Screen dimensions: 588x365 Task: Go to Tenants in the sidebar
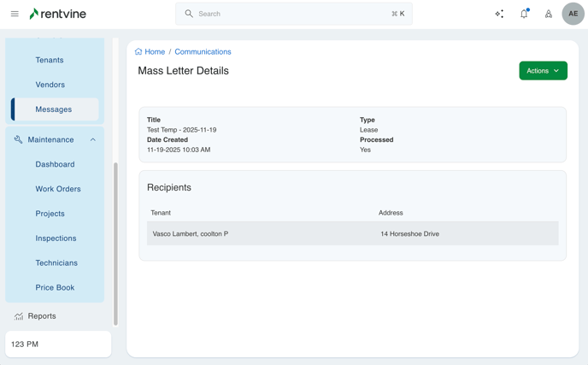(x=50, y=60)
